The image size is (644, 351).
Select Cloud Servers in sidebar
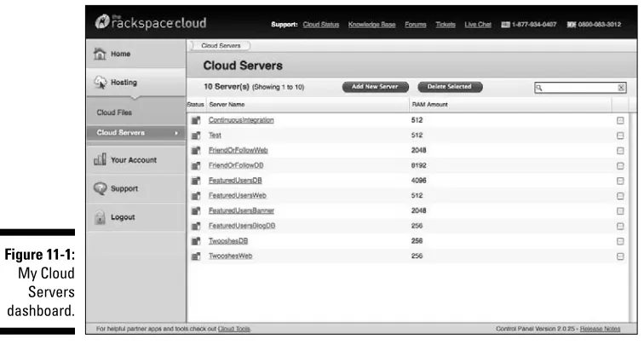coord(136,133)
